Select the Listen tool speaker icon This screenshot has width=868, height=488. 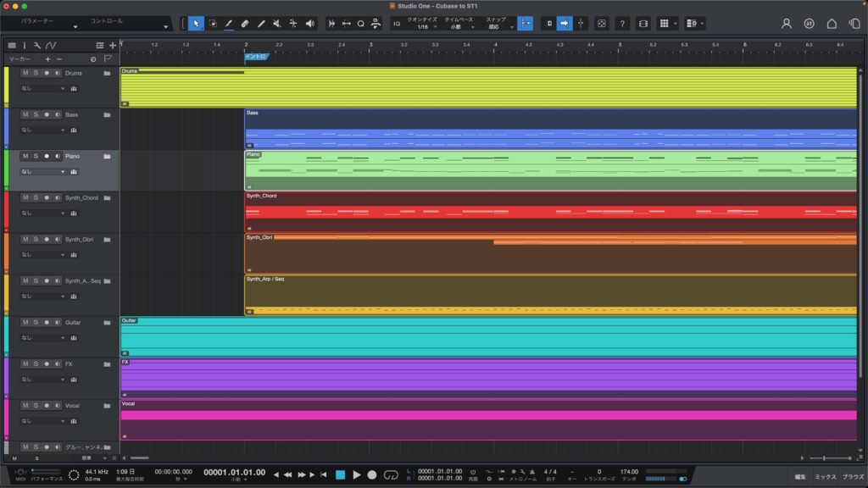point(309,24)
